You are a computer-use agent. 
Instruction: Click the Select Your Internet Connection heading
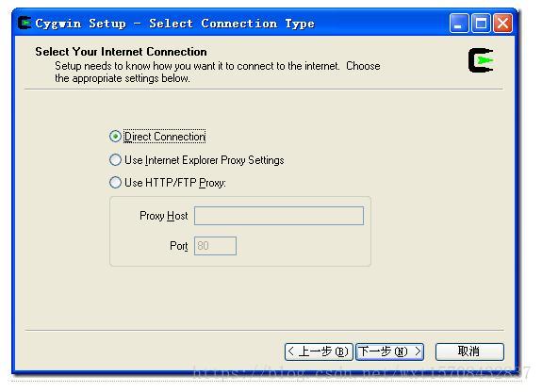pos(121,52)
